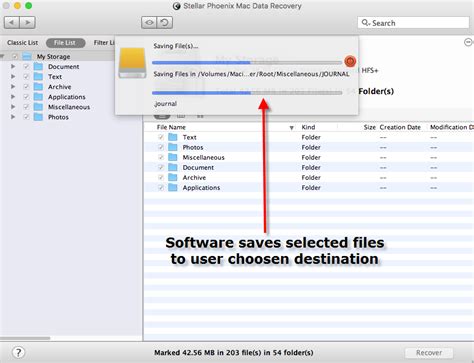The image size is (474, 363).
Task: Switch to the Classic List tab
Action: [23, 43]
